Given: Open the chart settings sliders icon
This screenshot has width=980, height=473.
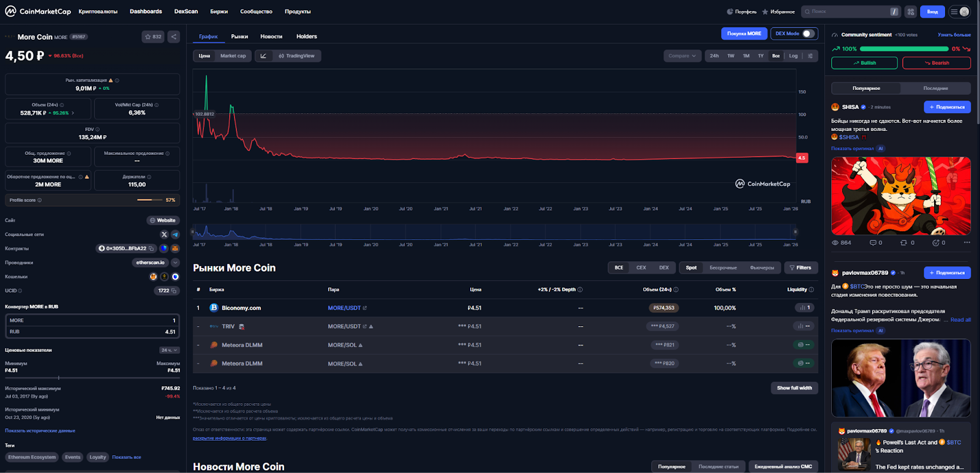Looking at the screenshot, I should coord(810,56).
